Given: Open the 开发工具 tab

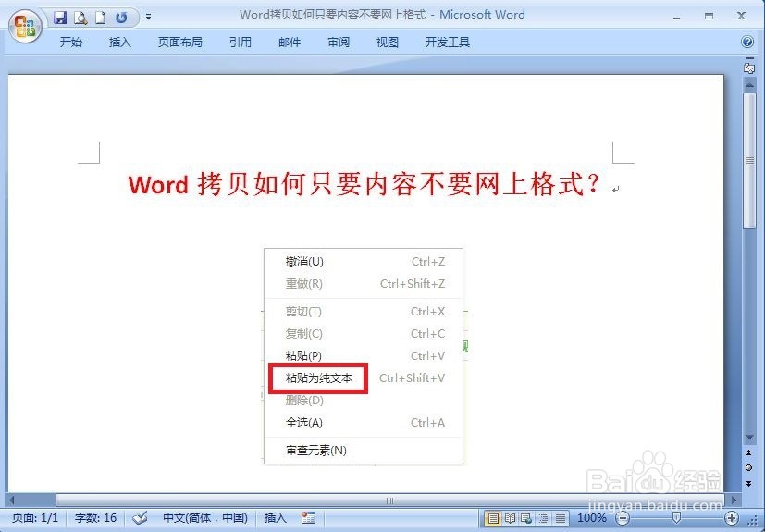Looking at the screenshot, I should coord(448,43).
